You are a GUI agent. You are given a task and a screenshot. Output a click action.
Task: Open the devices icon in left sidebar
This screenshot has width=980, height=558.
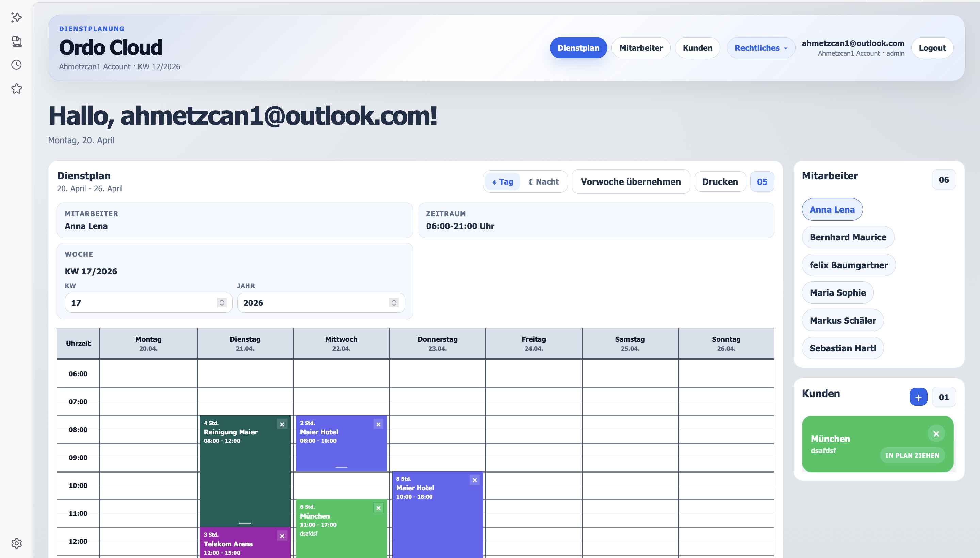click(x=16, y=42)
